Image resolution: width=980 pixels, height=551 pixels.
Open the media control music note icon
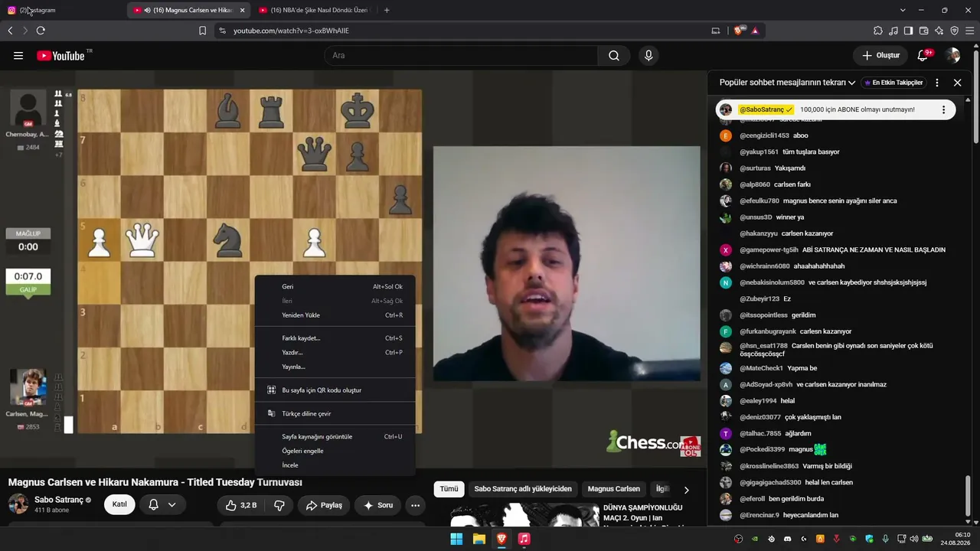pos(893,31)
